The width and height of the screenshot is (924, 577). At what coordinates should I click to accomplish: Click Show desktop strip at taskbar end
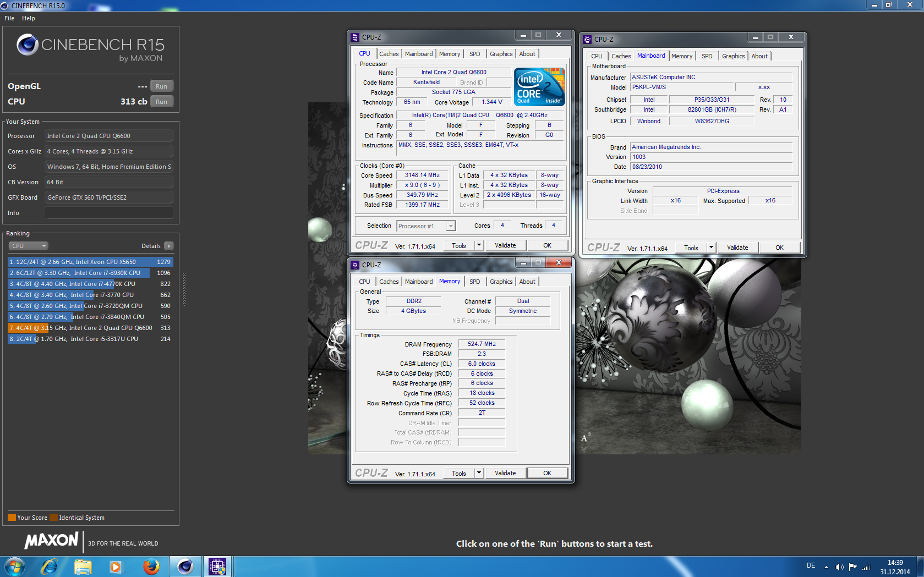[920, 567]
